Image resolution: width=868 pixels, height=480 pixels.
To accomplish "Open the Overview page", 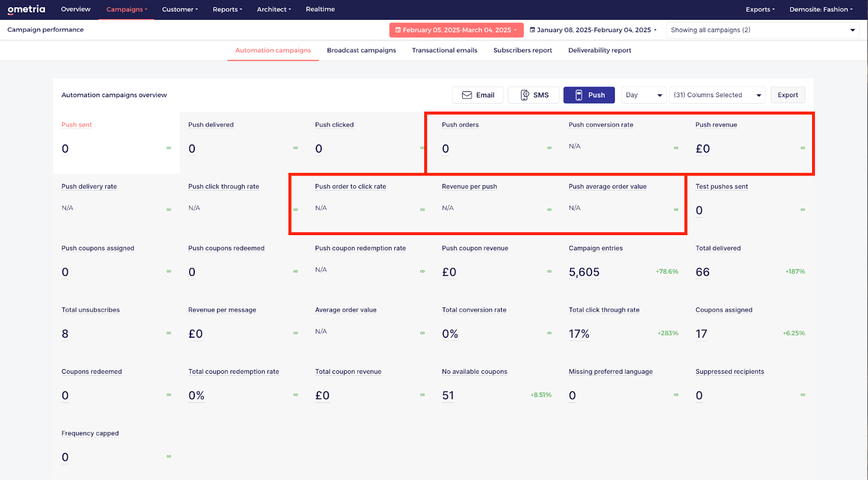I will (x=75, y=9).
